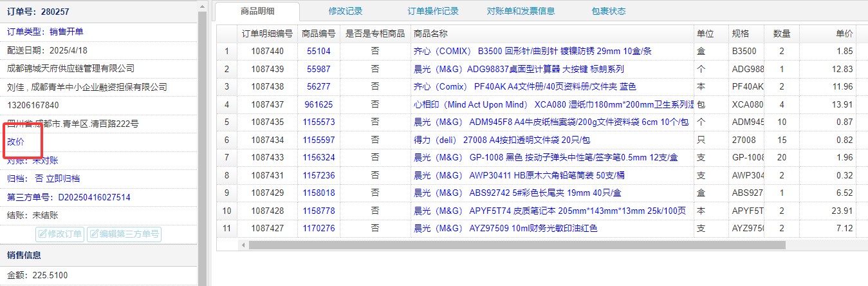868x286 pixels.
Task: Click the 商品名称 column header
Action: click(x=552, y=33)
